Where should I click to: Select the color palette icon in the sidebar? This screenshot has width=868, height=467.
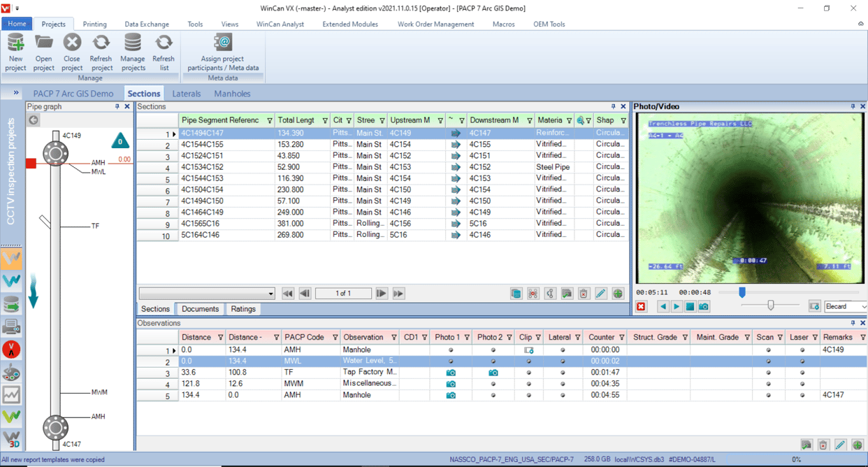tap(11, 373)
